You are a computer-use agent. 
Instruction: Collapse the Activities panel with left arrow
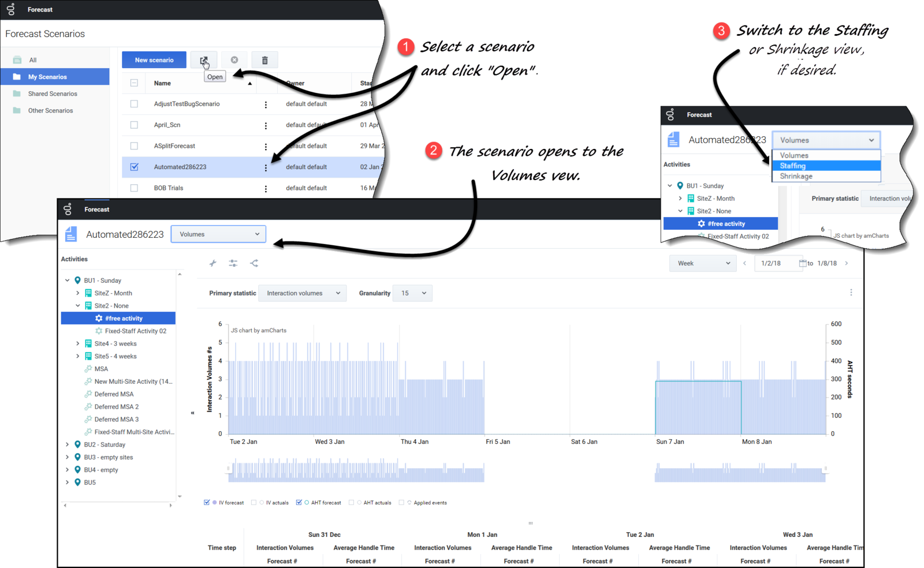tap(192, 413)
